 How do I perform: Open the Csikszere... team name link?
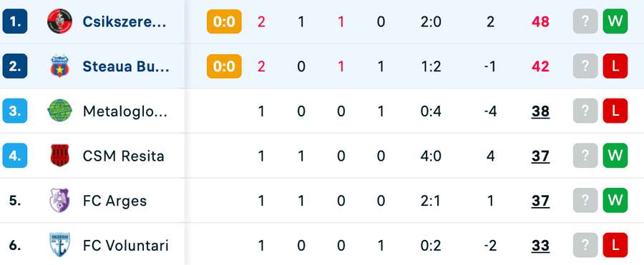click(x=125, y=21)
